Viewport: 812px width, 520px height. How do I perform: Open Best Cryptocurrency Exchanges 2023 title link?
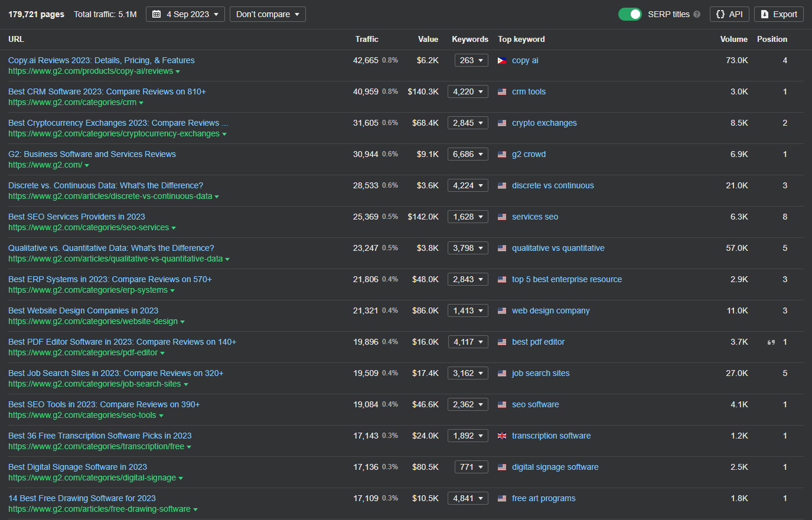pyautogui.click(x=118, y=123)
